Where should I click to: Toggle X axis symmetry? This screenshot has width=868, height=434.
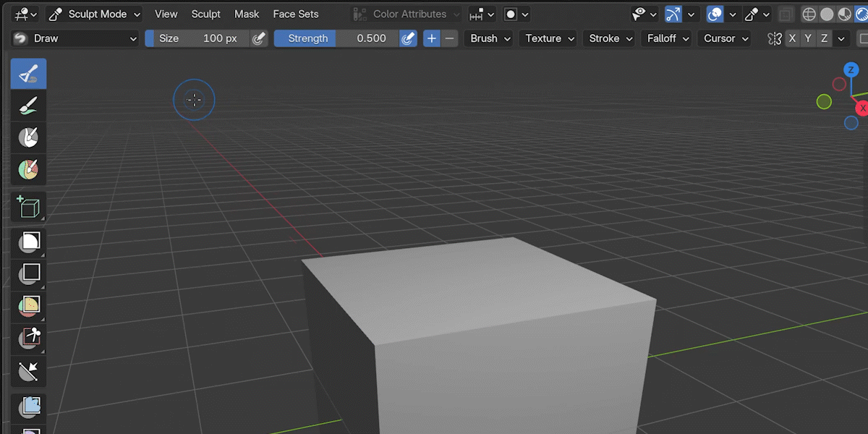[x=793, y=38]
